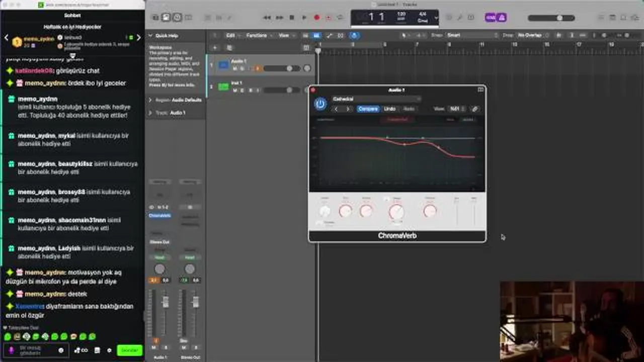Open the Note Pads icon
The height and width of the screenshot is (362, 644).
point(612,18)
